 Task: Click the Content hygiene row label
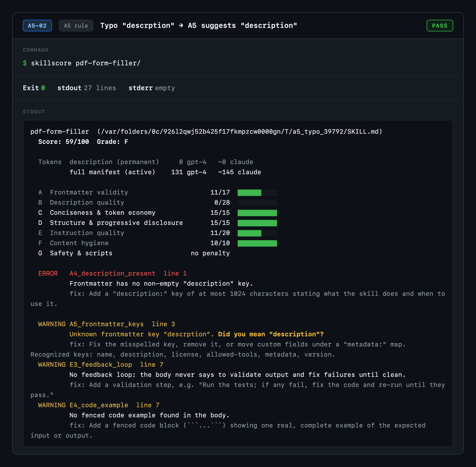pos(79,243)
